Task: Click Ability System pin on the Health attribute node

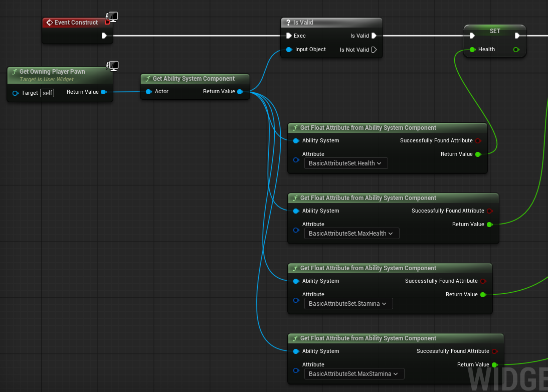Action: (x=296, y=141)
